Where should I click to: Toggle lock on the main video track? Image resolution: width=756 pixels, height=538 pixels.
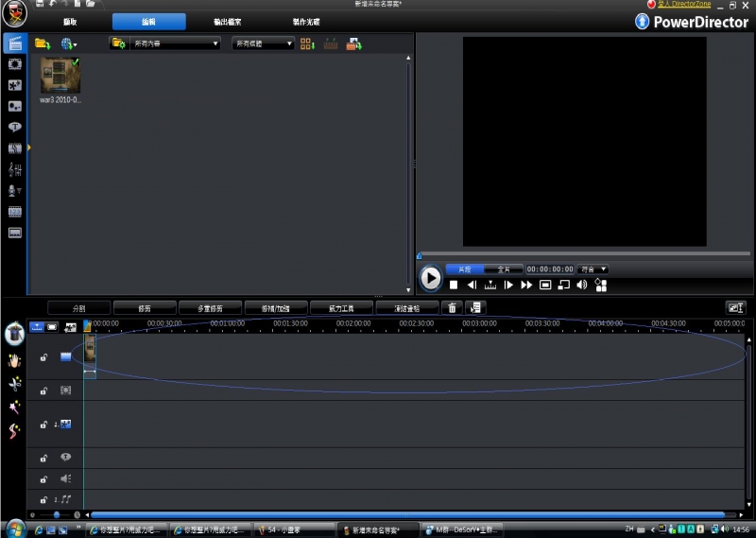click(x=43, y=357)
